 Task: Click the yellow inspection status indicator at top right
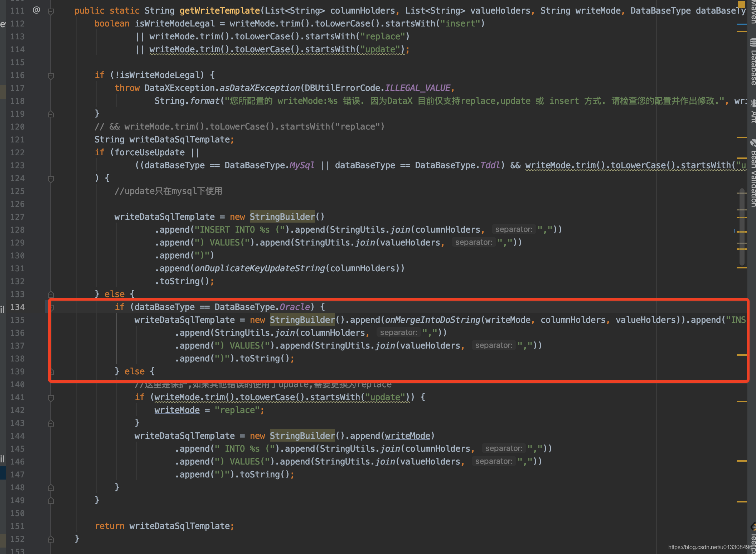741,4
